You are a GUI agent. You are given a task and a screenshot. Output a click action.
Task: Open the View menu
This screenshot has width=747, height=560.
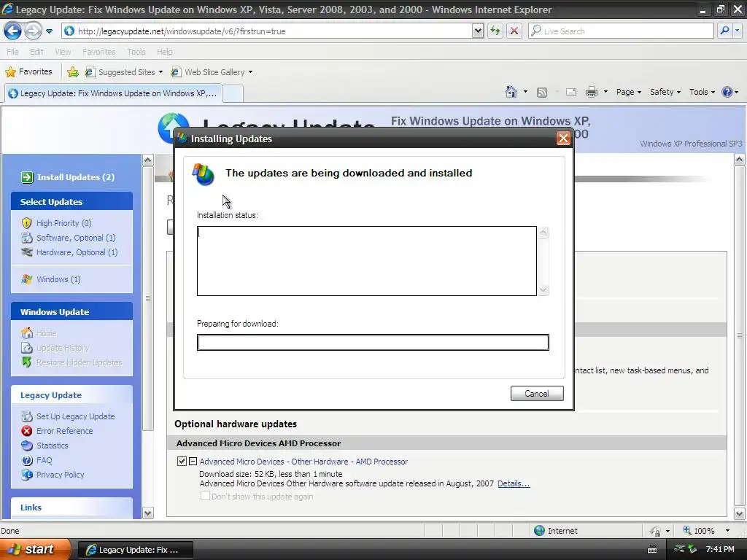point(63,52)
